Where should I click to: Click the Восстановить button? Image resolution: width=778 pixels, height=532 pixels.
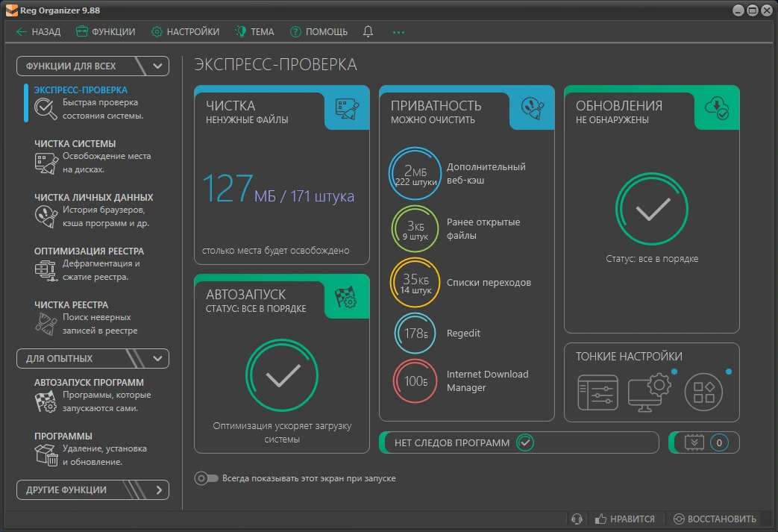coord(715,519)
